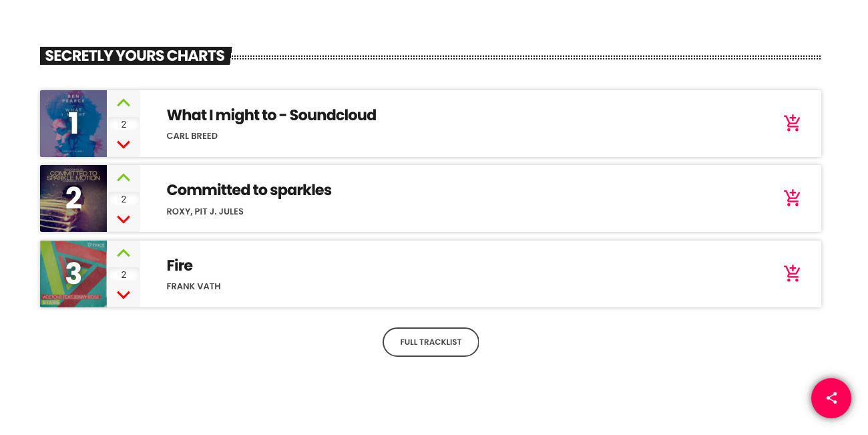Click the Secretly Yours Charts heading

[135, 55]
